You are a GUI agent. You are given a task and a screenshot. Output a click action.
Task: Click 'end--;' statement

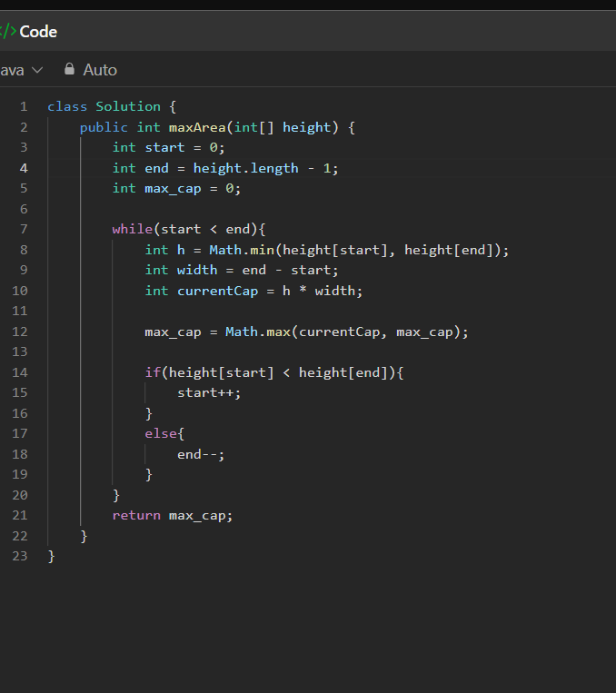tap(201, 454)
